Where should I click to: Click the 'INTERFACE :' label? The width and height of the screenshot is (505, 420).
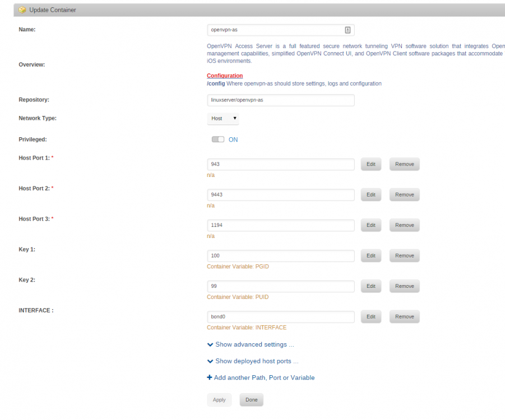pos(36,311)
